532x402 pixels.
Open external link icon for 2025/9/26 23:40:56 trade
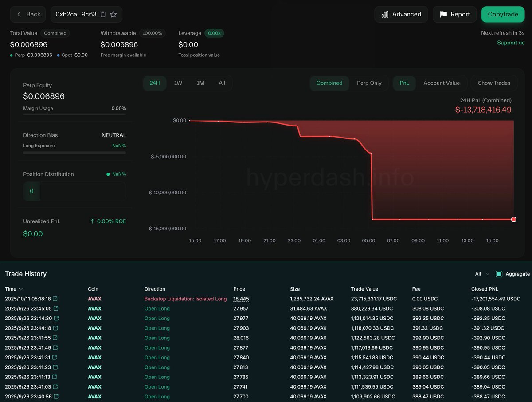(x=56, y=397)
